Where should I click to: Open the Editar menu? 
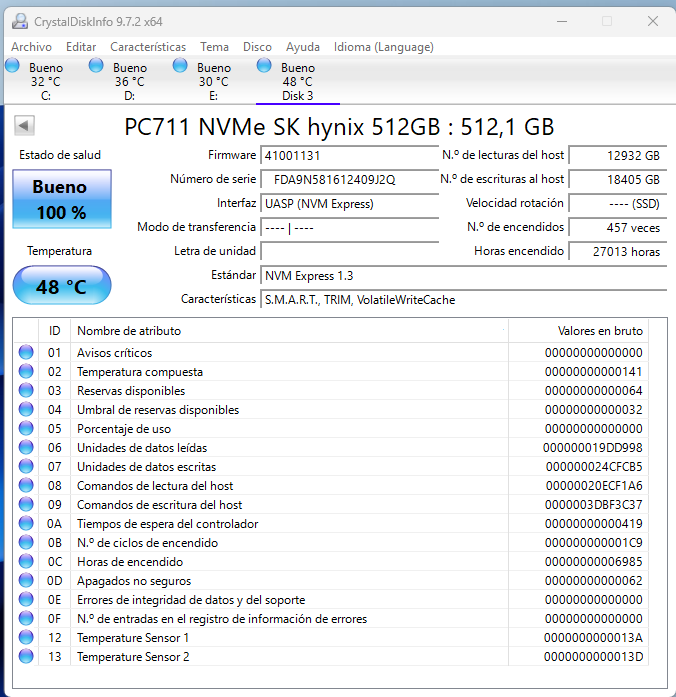81,47
